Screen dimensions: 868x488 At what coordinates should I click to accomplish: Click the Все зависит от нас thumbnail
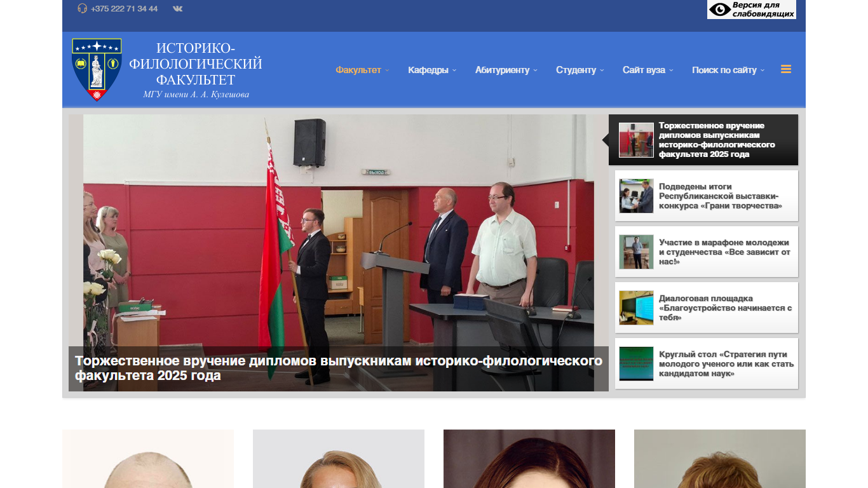[x=636, y=252]
